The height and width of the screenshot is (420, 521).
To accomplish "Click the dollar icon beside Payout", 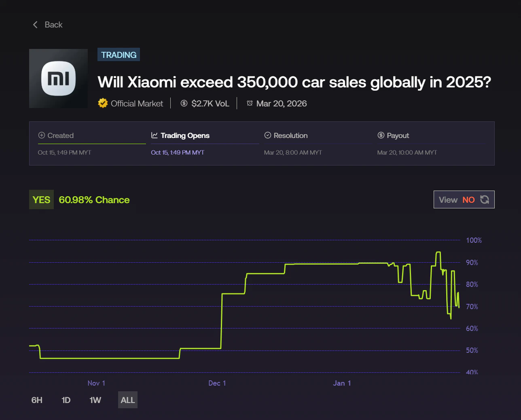I will 381,135.
